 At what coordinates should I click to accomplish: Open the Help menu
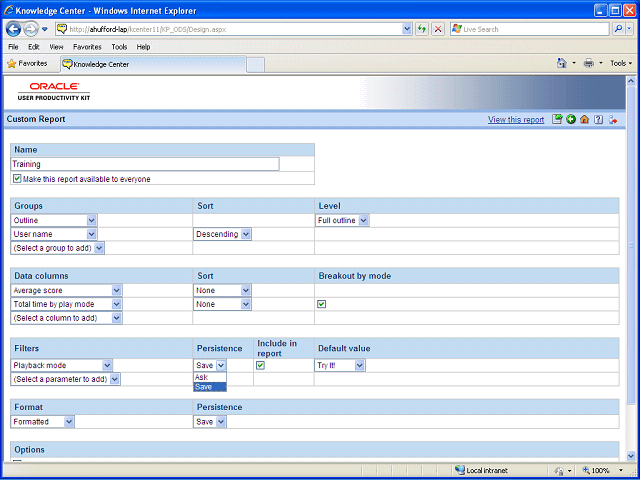coord(143,47)
